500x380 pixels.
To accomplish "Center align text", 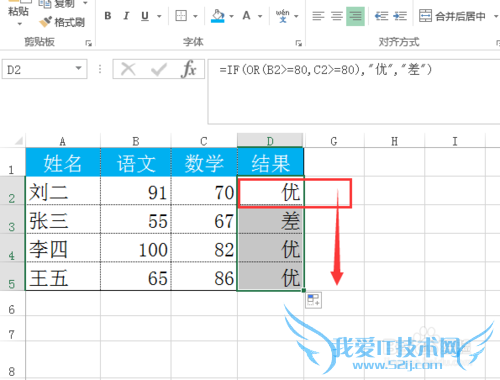I will [337, 16].
